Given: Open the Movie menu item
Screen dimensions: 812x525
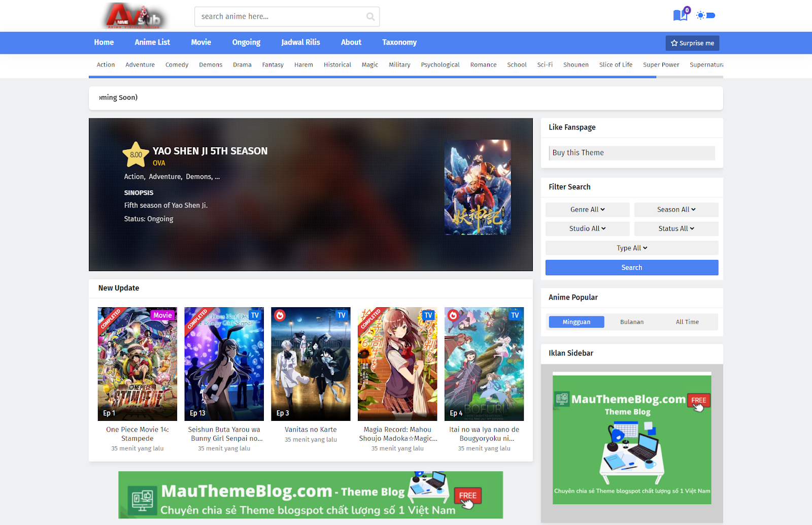Looking at the screenshot, I should 201,43.
